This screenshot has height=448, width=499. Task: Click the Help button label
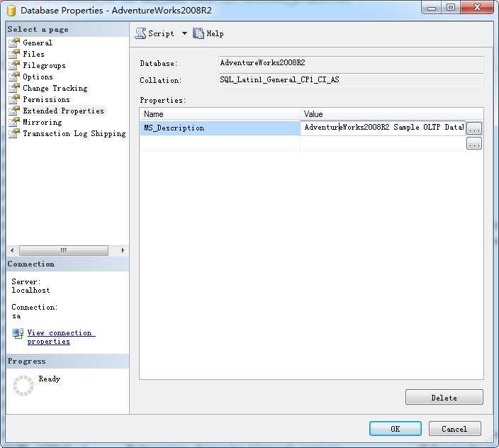coord(215,33)
